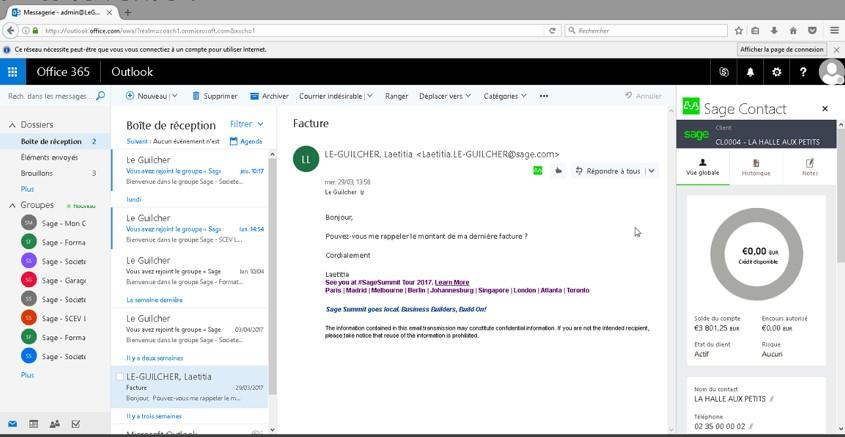Switch to Mail view icon at bottom
This screenshot has width=845, height=437.
point(12,424)
